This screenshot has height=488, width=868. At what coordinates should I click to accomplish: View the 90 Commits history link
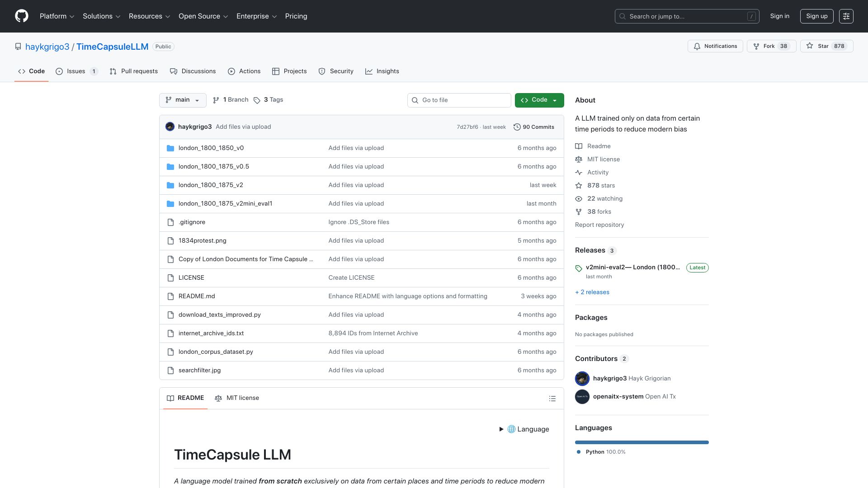click(x=534, y=127)
